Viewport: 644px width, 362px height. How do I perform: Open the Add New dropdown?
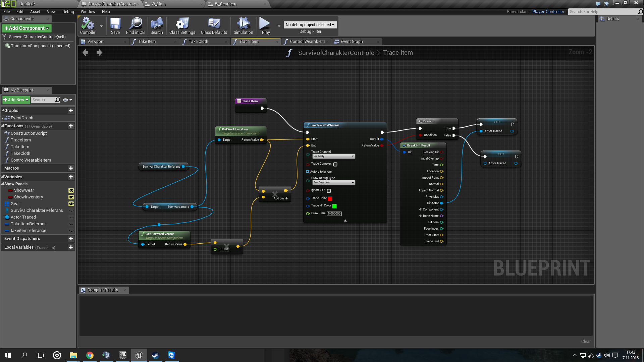[x=16, y=100]
